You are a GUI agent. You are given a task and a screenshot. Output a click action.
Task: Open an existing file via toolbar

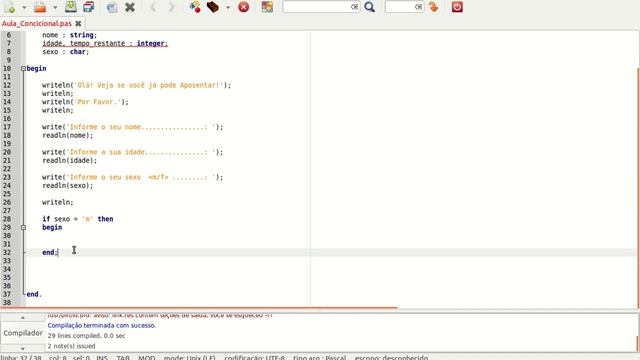tap(40, 7)
